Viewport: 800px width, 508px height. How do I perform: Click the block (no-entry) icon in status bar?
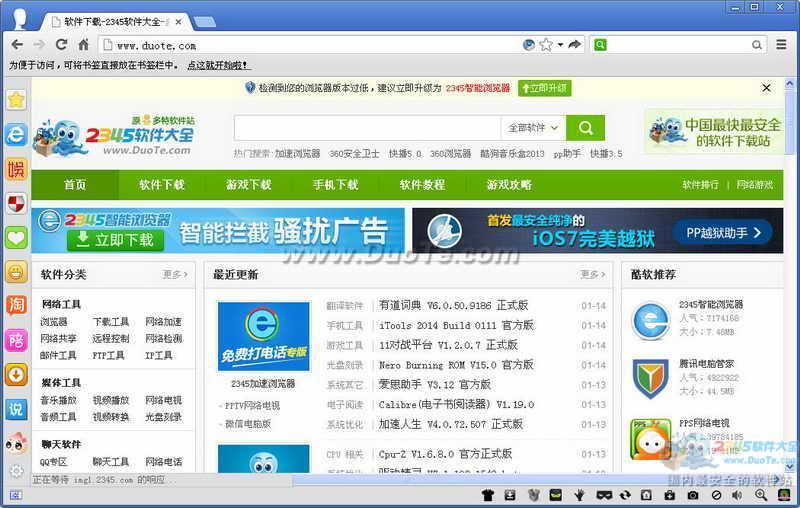pos(716,495)
